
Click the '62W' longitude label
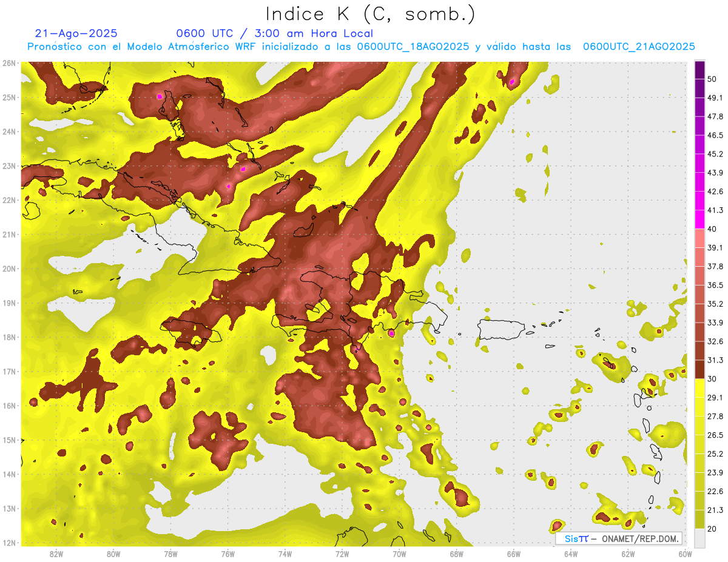pos(628,554)
